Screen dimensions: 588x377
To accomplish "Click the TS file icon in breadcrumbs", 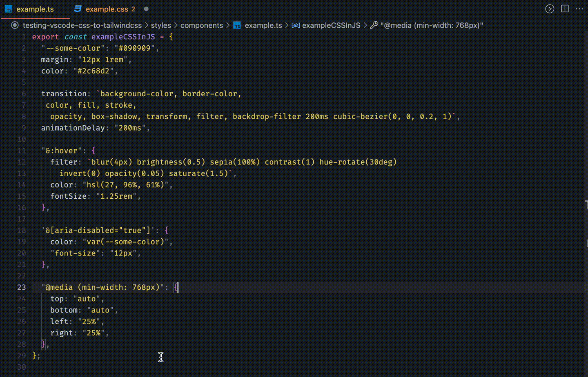I will (x=237, y=25).
